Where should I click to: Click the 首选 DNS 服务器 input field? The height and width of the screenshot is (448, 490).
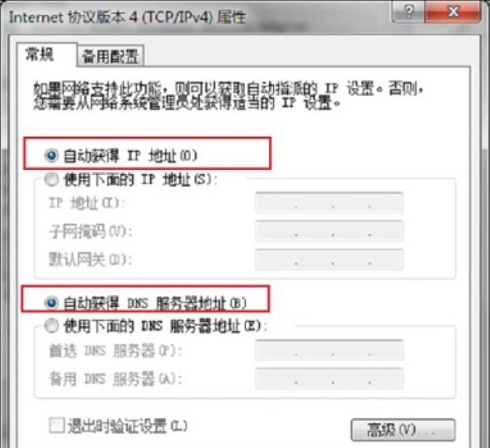(x=329, y=350)
